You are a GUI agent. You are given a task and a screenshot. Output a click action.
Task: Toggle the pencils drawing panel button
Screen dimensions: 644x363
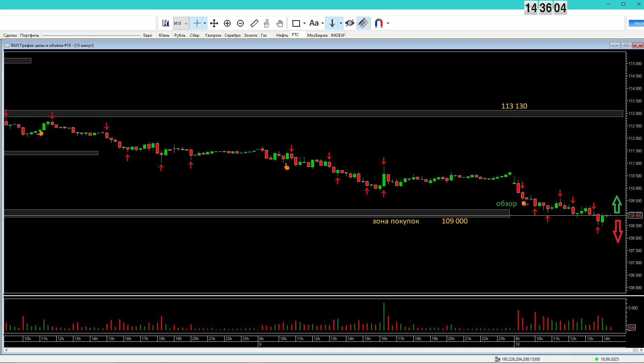click(363, 23)
